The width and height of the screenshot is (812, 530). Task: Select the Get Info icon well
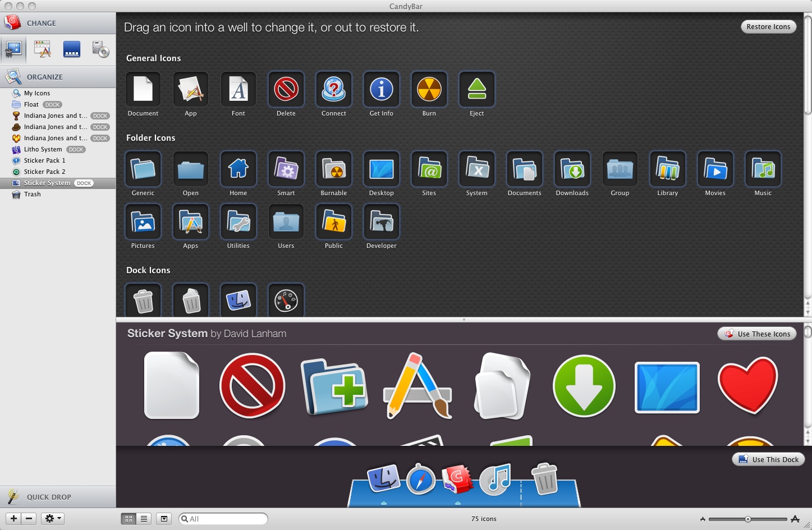point(382,89)
